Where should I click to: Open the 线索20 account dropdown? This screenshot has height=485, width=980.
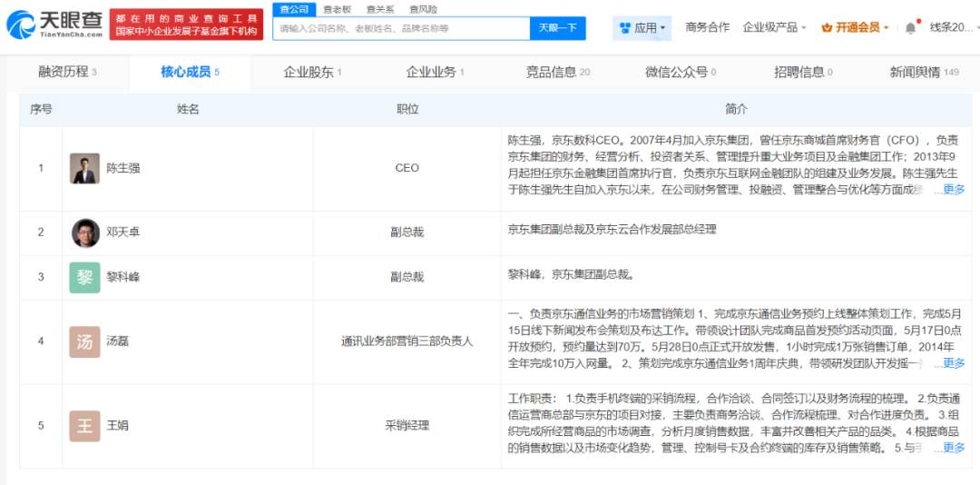pos(953,28)
